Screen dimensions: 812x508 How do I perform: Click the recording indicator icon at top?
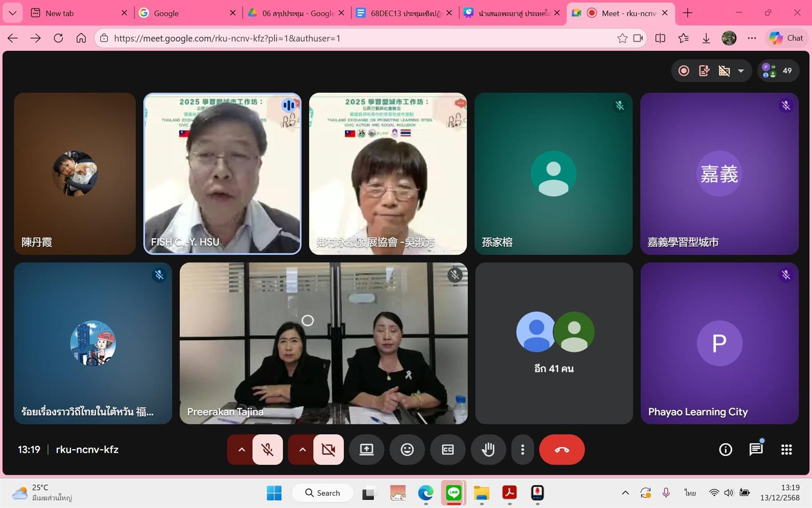684,71
